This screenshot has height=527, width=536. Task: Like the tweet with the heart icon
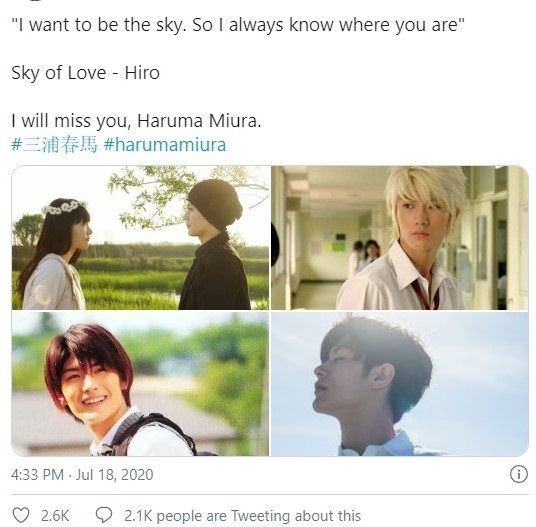coord(21,515)
